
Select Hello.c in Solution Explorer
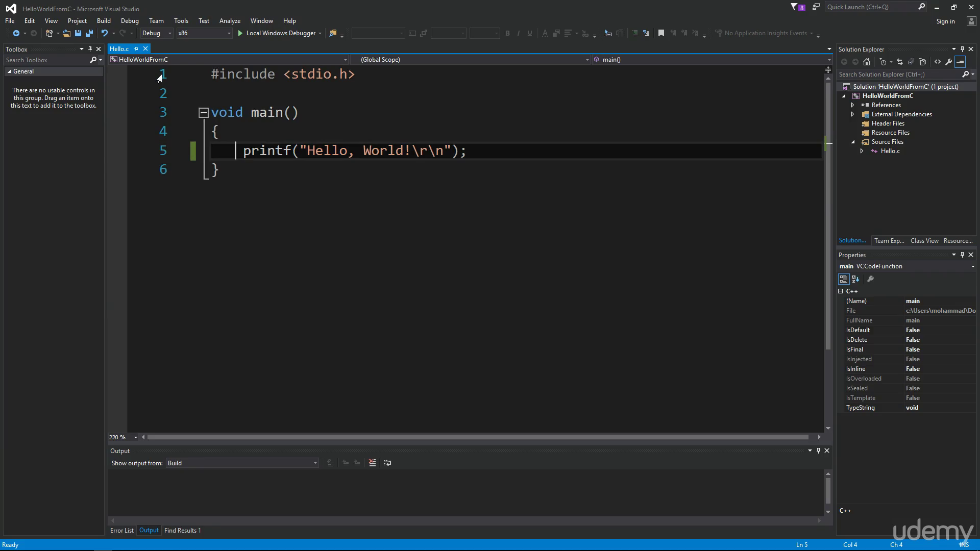(890, 151)
